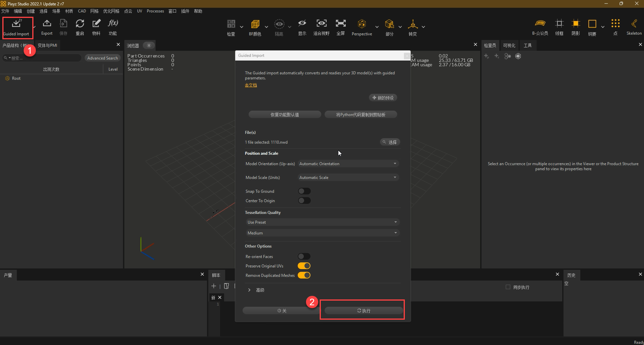The width and height of the screenshot is (644, 345).
Task: Click the Skeleton view icon
Action: 634,24
